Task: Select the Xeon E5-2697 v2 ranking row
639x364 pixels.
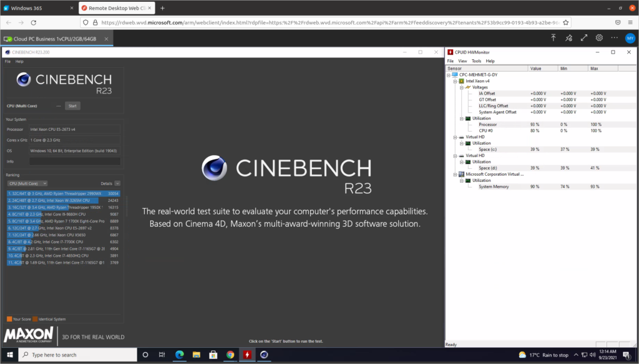Action: pos(63,228)
